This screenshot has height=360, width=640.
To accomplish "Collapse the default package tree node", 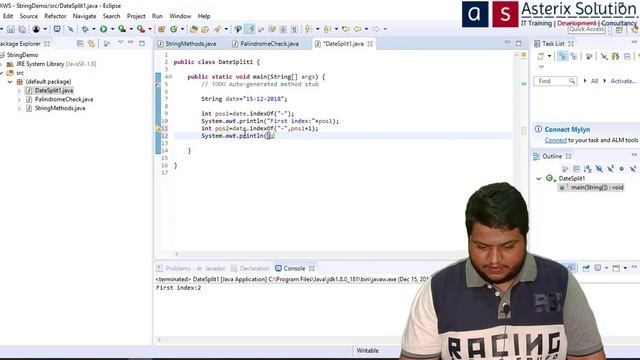I will tap(10, 82).
